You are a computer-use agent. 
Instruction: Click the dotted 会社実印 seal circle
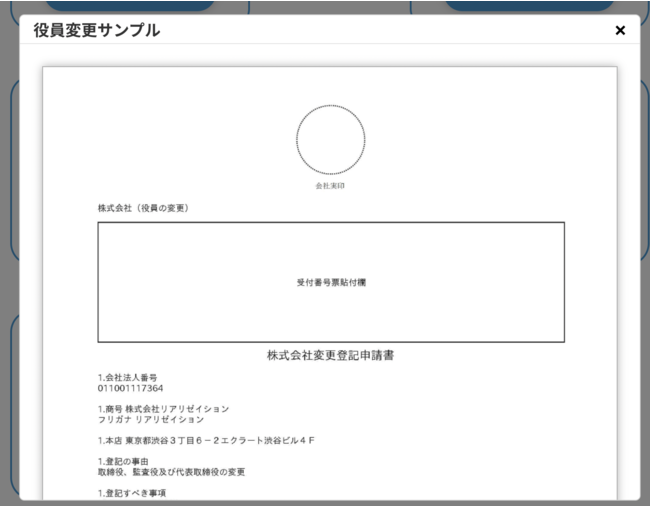331,140
